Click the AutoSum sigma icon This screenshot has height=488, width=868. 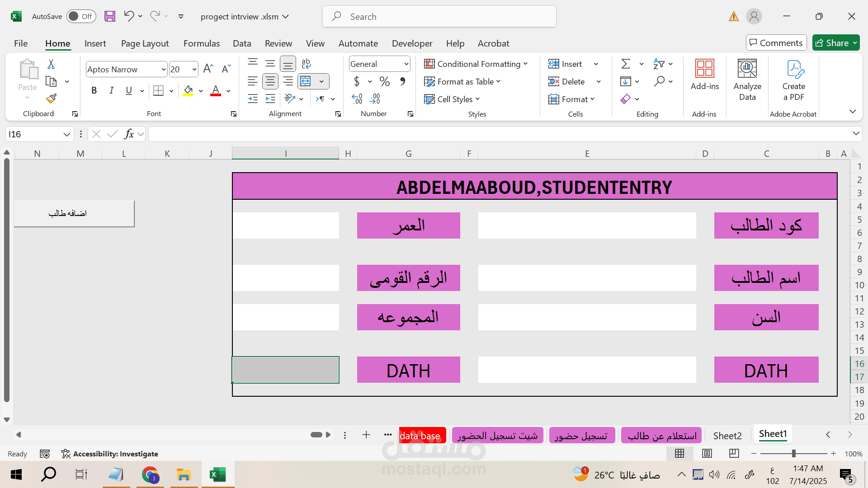626,64
